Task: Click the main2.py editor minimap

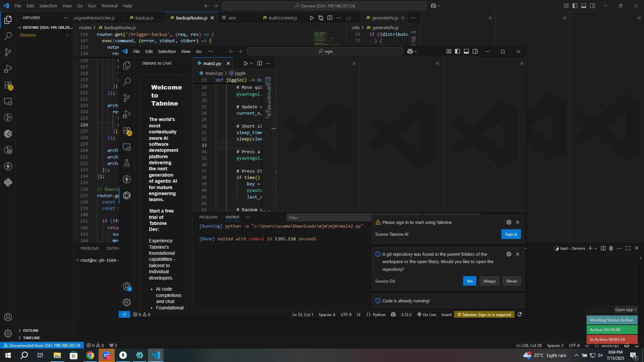Action: (268, 97)
